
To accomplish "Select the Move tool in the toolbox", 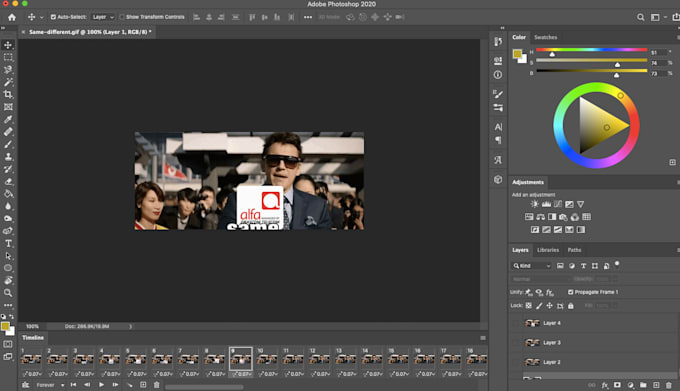I will (8, 45).
